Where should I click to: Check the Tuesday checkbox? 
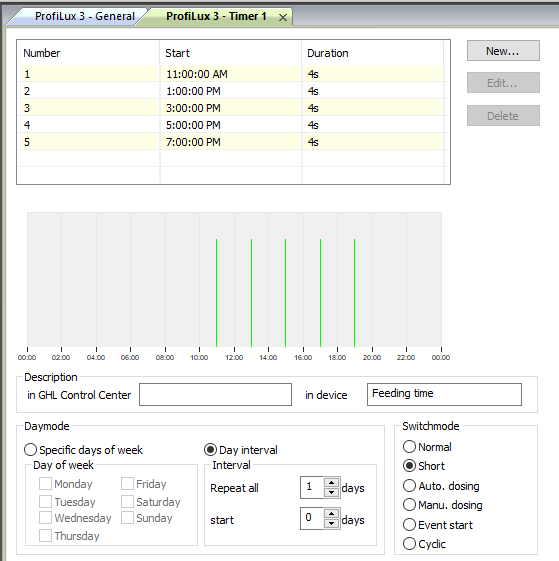click(45, 502)
